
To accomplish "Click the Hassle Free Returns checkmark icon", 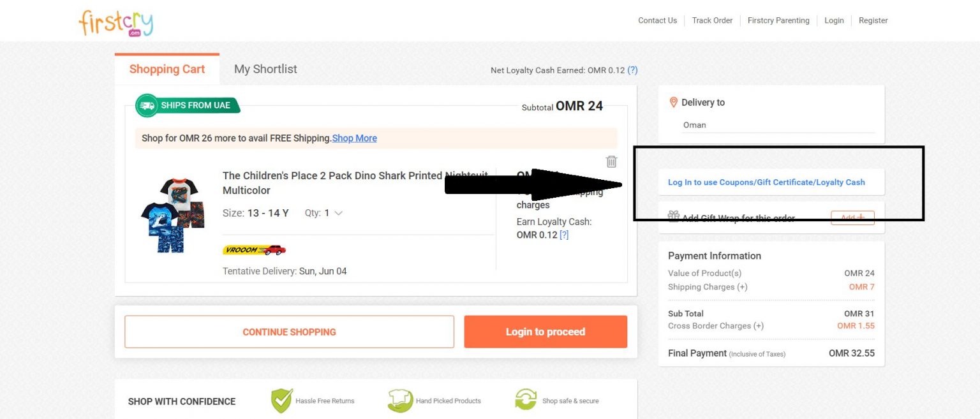I will click(x=281, y=400).
